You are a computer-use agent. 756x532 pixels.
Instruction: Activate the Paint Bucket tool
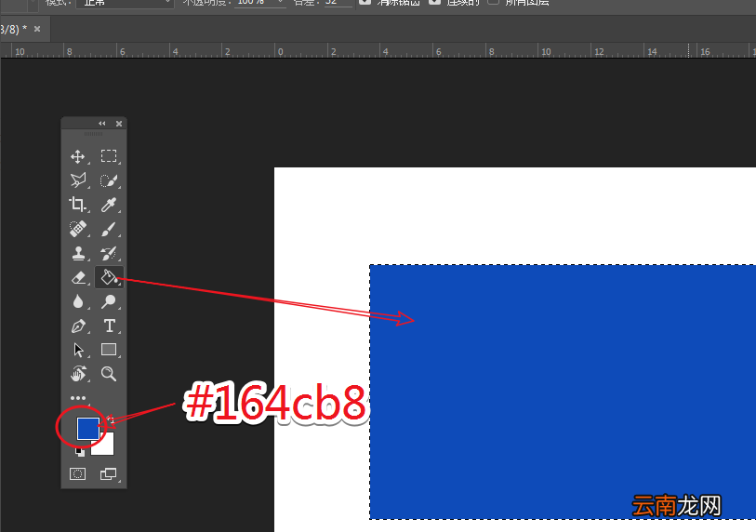109,277
